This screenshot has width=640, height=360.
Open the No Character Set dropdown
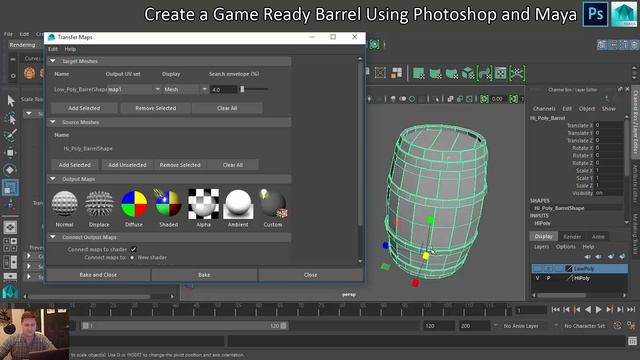click(584, 326)
